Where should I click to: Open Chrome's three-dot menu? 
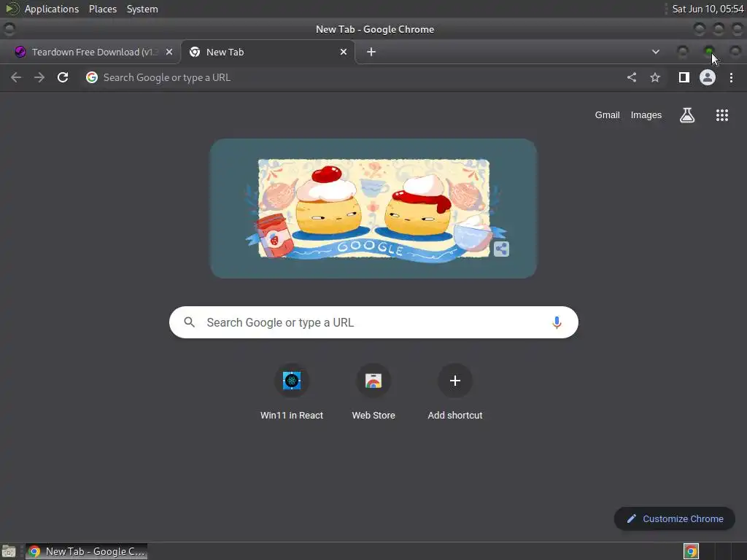[x=731, y=77]
